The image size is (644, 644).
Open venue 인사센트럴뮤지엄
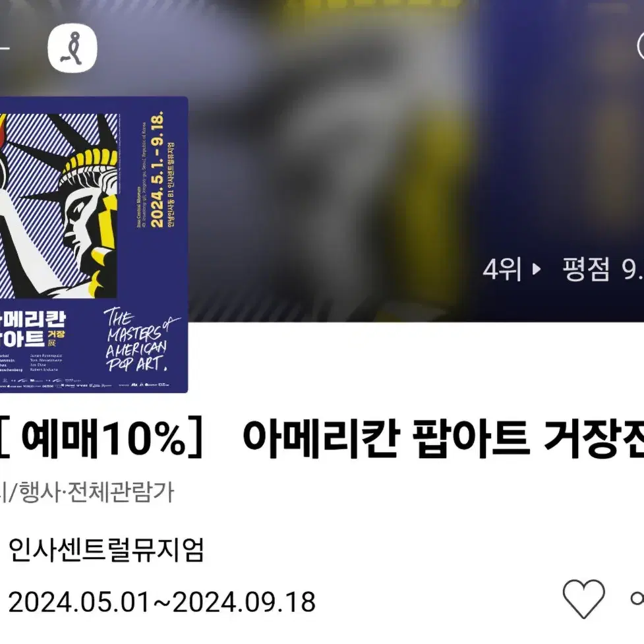pos(106,550)
